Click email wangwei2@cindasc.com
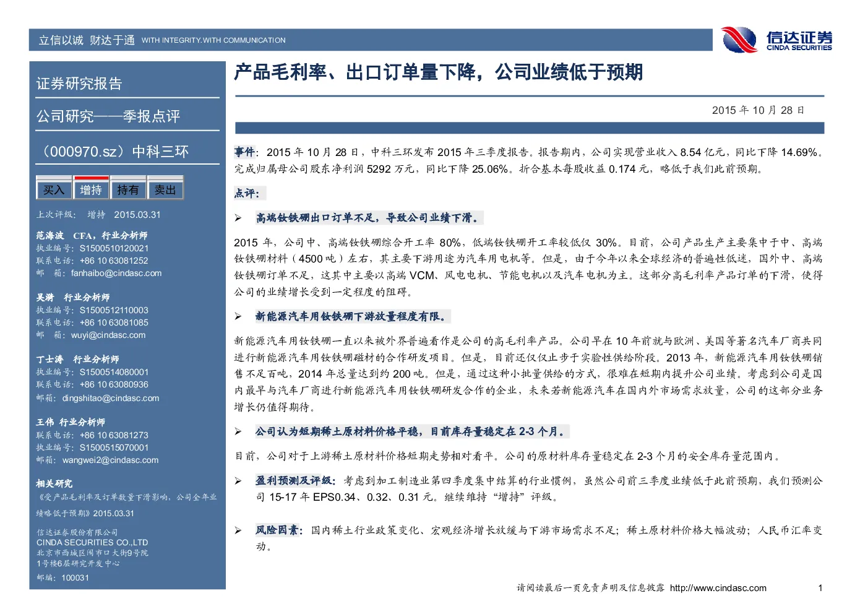Screen dimensions: 868x614 click(x=110, y=460)
